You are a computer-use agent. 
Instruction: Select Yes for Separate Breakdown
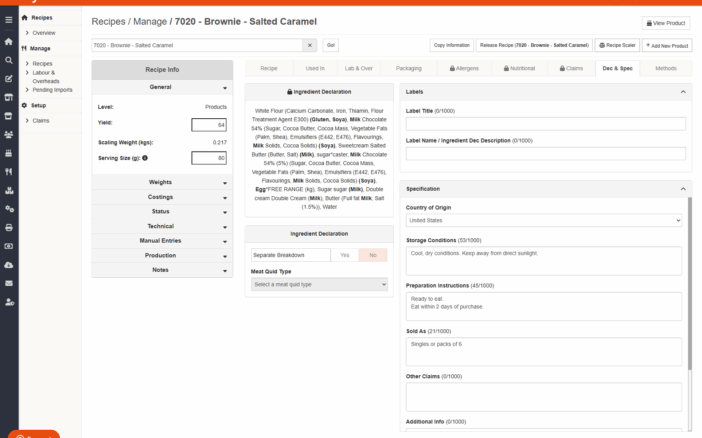click(344, 255)
